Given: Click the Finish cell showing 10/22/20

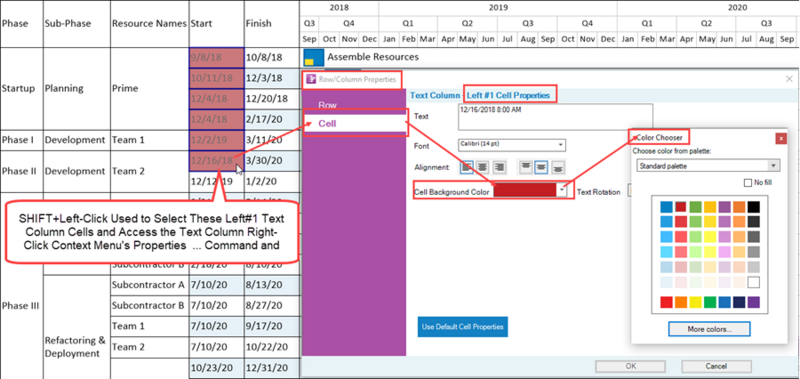Looking at the screenshot, I should [x=271, y=347].
